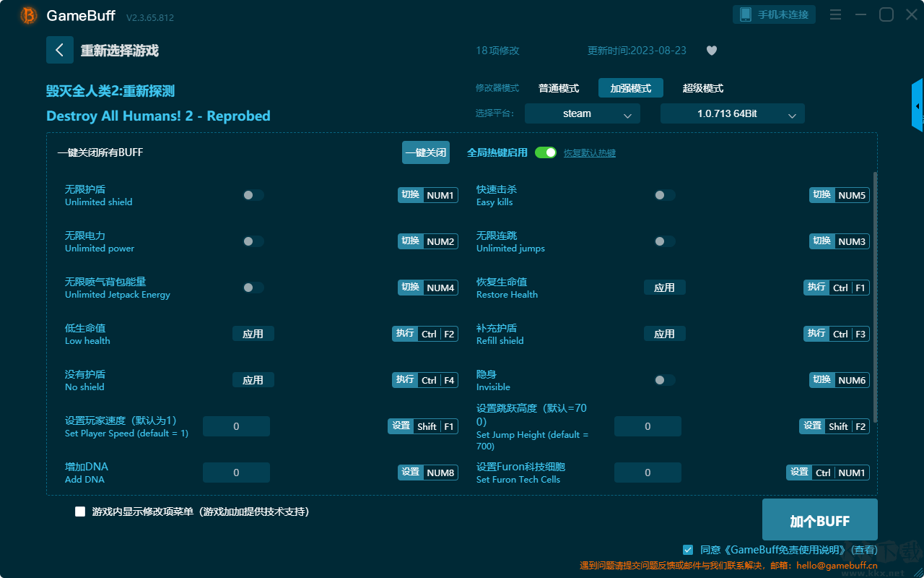924x578 pixels.
Task: Click Set Jump Height Shift F2 hotkey
Action: point(834,426)
